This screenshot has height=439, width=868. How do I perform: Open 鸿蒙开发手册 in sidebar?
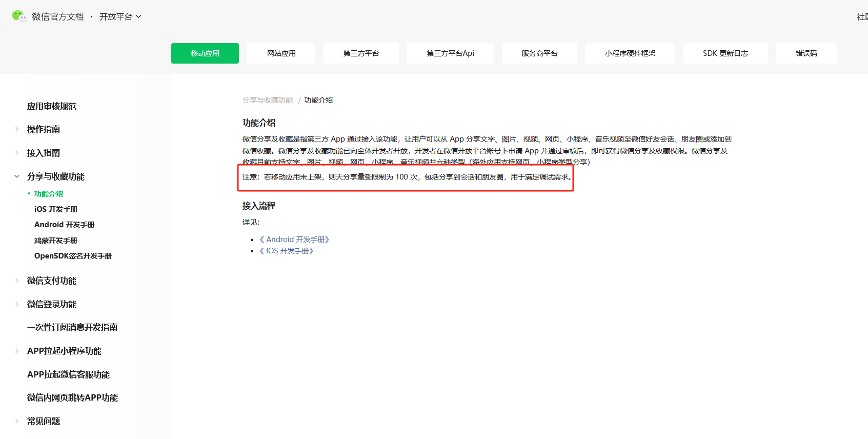[56, 241]
